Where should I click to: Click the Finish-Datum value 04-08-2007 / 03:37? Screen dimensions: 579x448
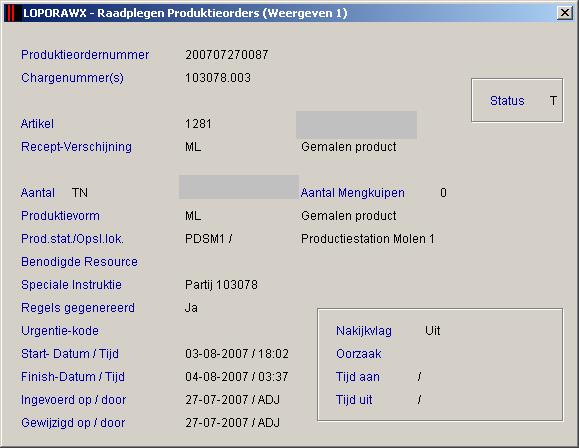click(x=237, y=377)
